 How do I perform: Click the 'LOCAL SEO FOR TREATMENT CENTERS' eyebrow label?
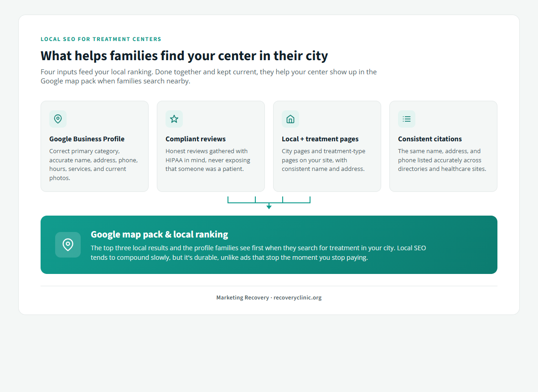click(101, 39)
